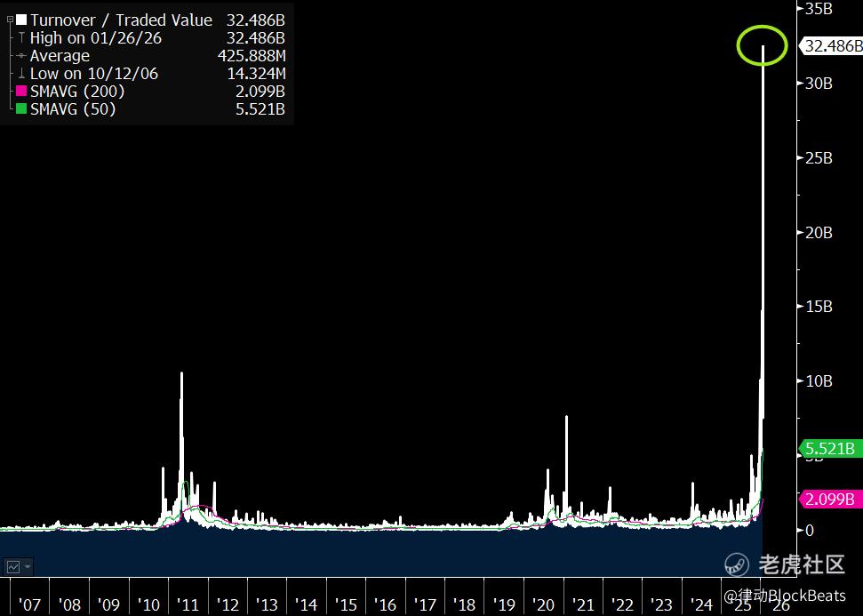Click the '12 year label on x-axis
This screenshot has height=616, width=863.
point(228,605)
